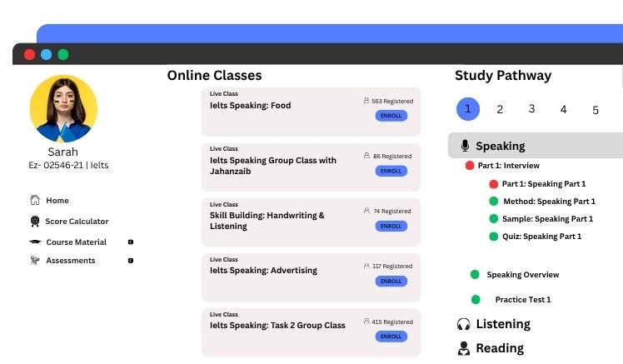Click the blue highlighted step 1 circle
623x364 pixels.
click(468, 109)
